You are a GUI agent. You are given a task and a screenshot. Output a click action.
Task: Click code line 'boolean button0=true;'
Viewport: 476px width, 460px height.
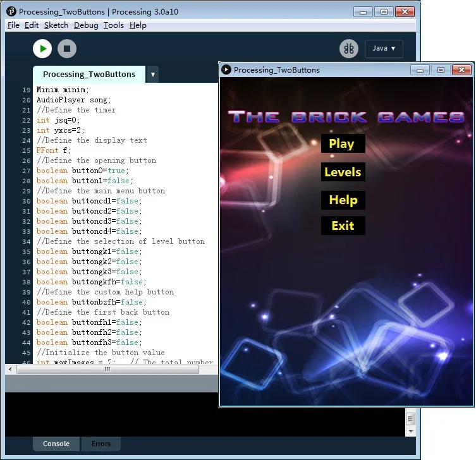[x=83, y=171]
